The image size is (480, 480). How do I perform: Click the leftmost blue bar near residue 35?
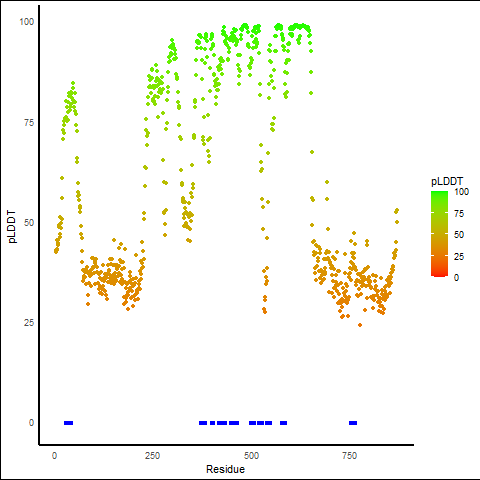tap(68, 423)
